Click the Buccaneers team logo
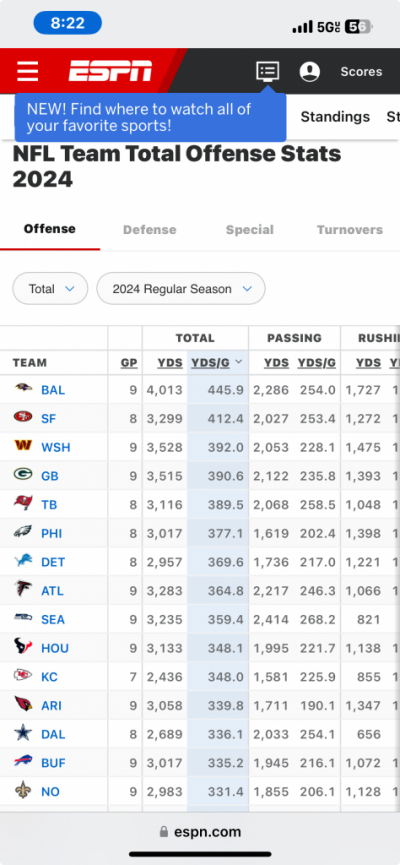This screenshot has height=865, width=400. (23, 504)
